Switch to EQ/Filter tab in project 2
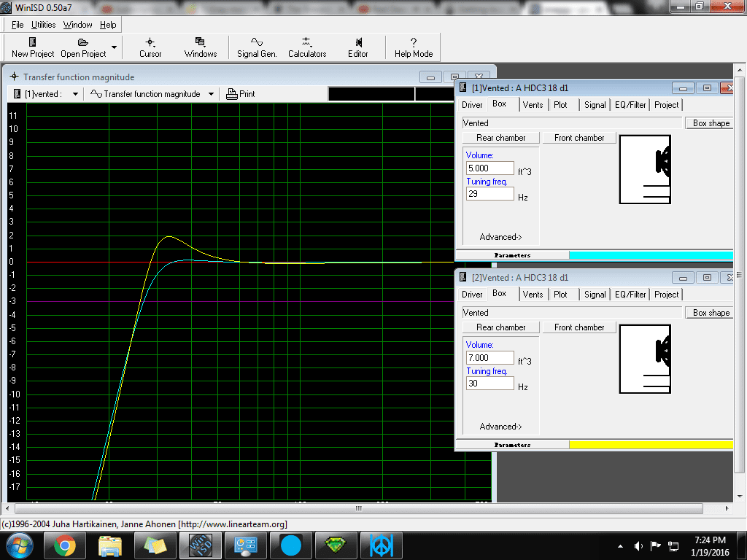Screen dimensions: 747x560 pos(630,295)
